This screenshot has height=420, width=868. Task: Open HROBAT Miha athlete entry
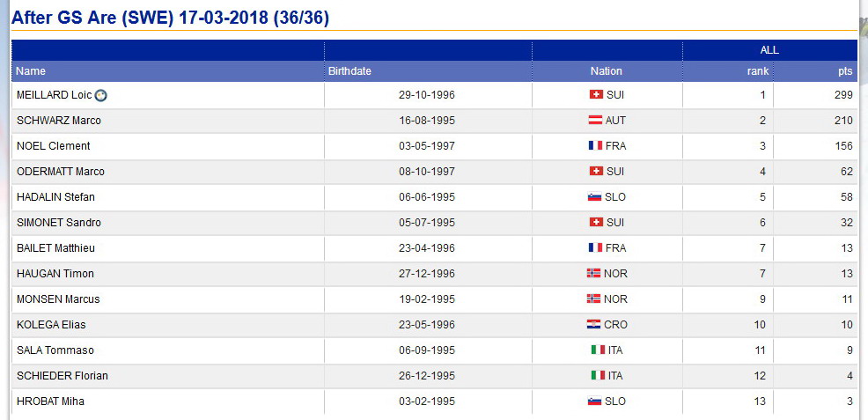point(50,402)
